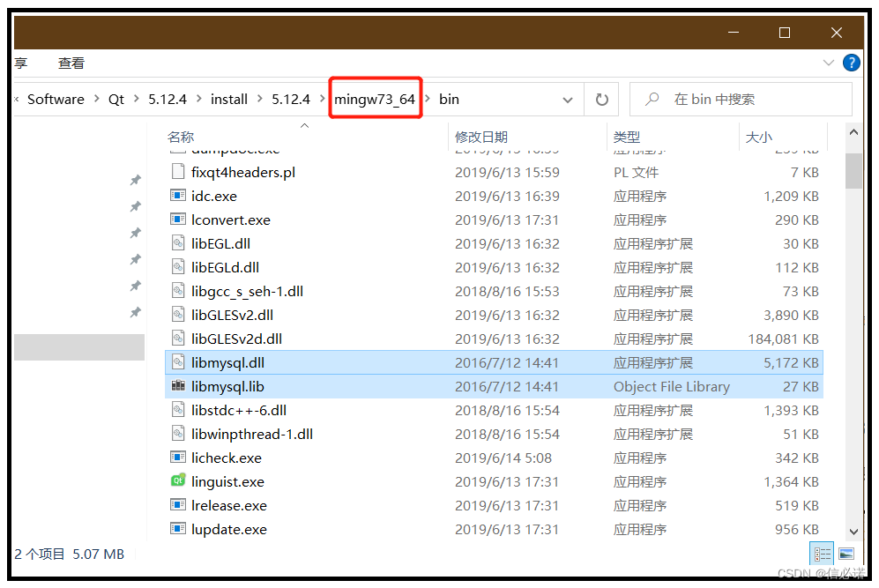The image size is (879, 588).
Task: Click the libEGL.dll file icon
Action: tap(178, 243)
